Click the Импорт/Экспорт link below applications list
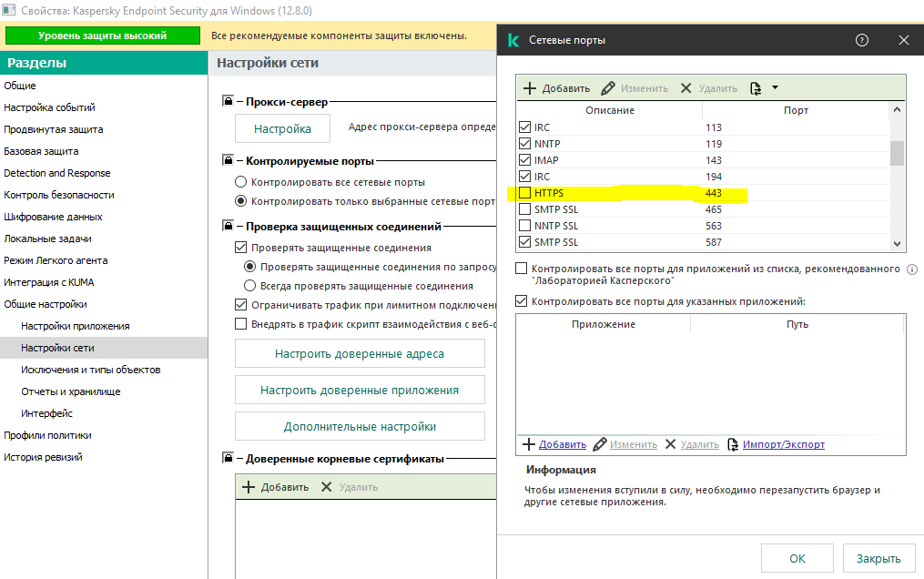Screen dimensions: 924x579 pyautogui.click(x=783, y=444)
